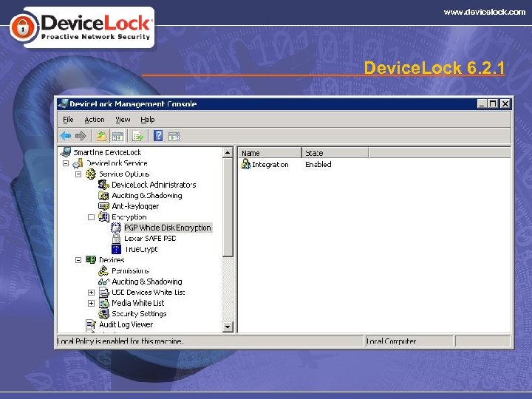The image size is (532, 399).
Task: Click the Forward arrow toolbar icon
Action: coord(81,136)
